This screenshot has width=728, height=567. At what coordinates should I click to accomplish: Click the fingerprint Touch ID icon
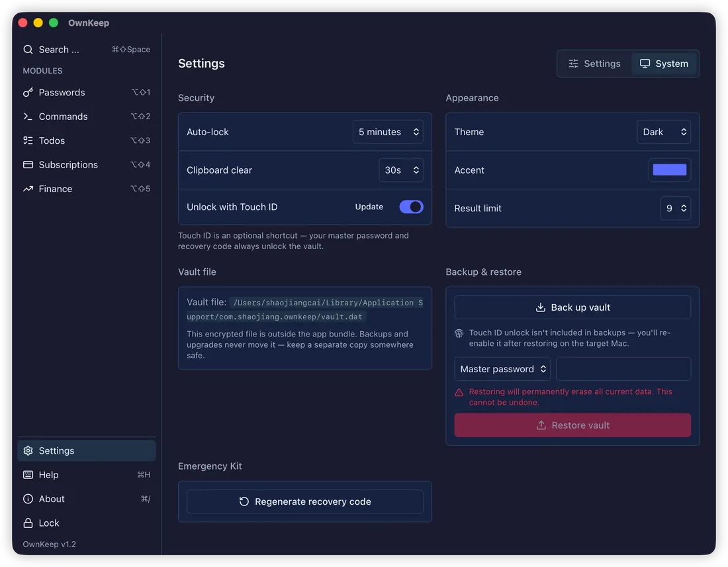[459, 333]
